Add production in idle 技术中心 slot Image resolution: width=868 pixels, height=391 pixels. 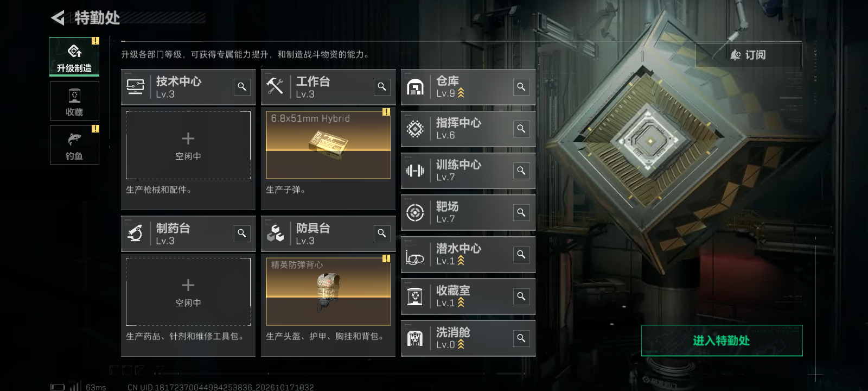coord(188,145)
